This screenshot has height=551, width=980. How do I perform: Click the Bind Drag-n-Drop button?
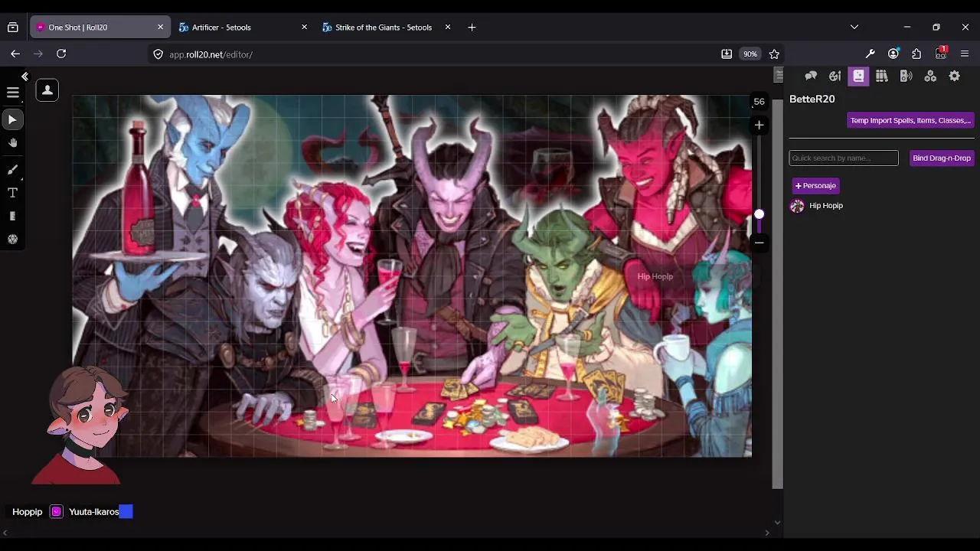tap(941, 158)
